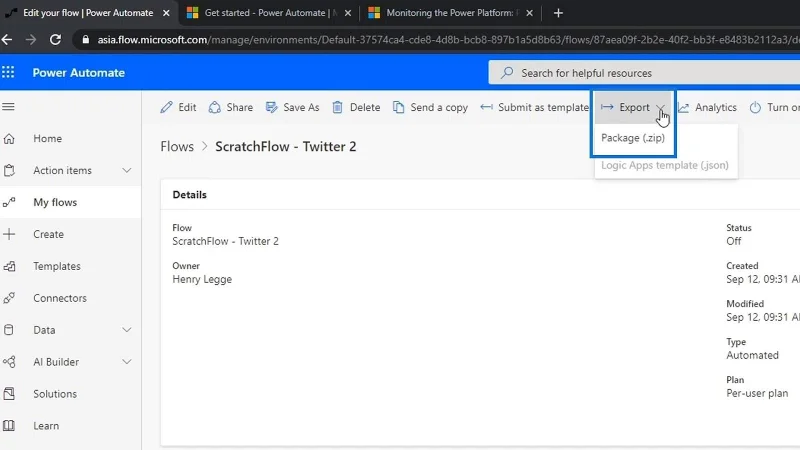Click the My flows icon
Viewport: 800px width, 450px height.
[x=9, y=203]
